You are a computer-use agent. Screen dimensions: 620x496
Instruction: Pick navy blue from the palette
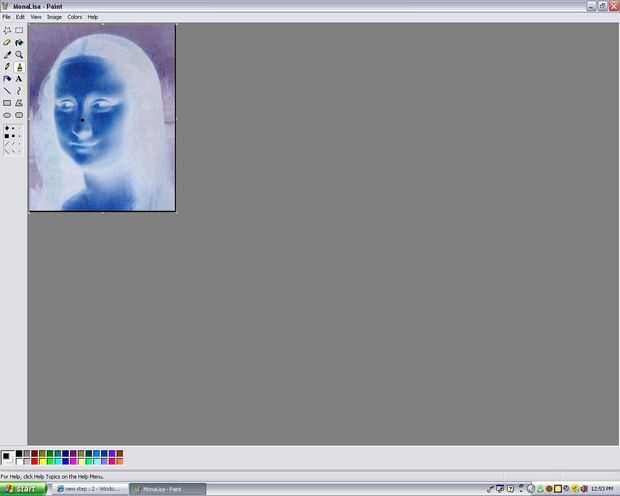tap(66, 454)
